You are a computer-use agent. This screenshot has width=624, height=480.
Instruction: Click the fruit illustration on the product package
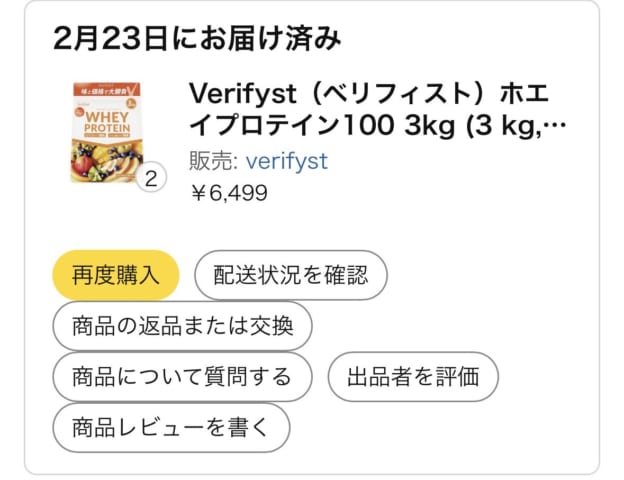click(x=105, y=158)
